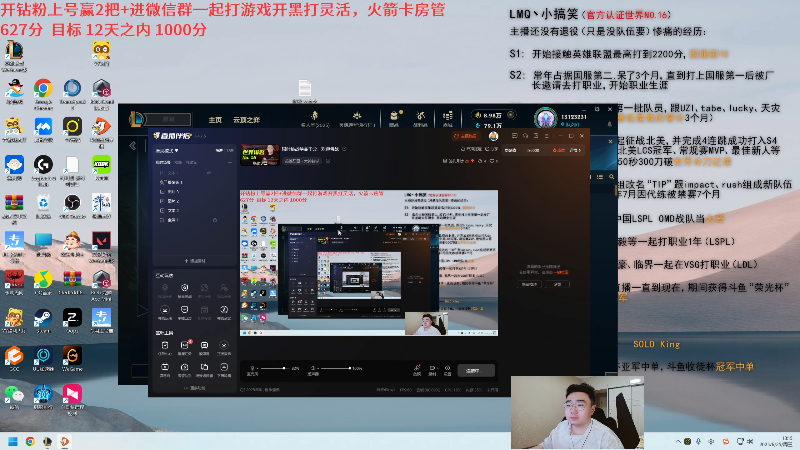The image size is (800, 450).
Task: Click the back chevron in League client
Action: point(133,146)
